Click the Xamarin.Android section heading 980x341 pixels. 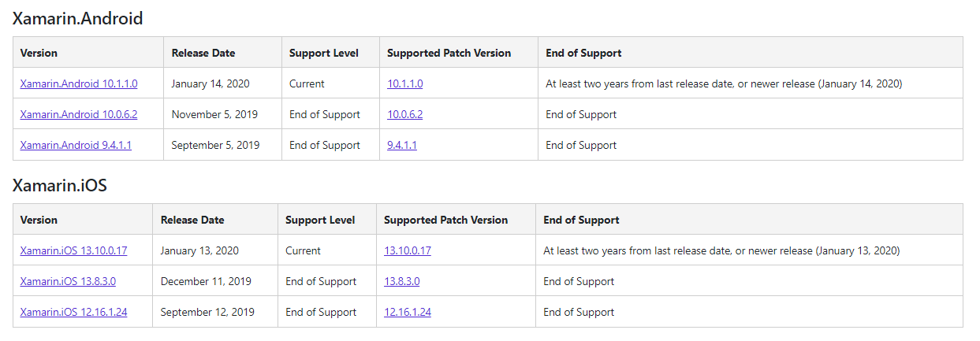[77, 18]
